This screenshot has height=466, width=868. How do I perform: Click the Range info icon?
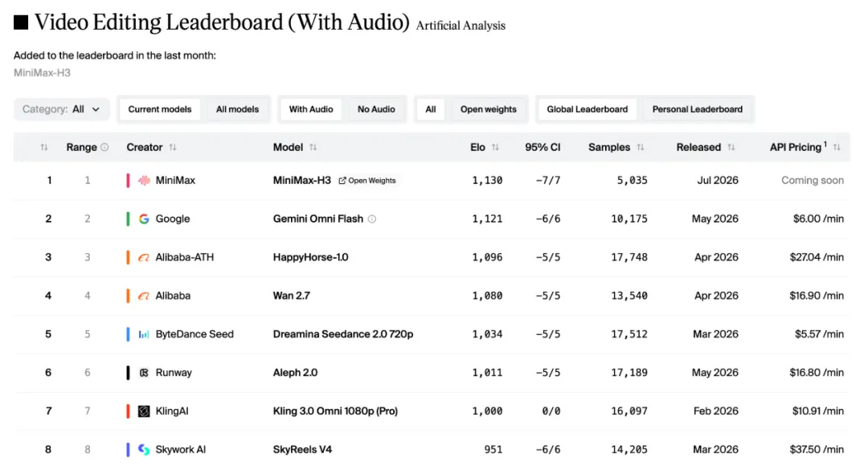104,147
